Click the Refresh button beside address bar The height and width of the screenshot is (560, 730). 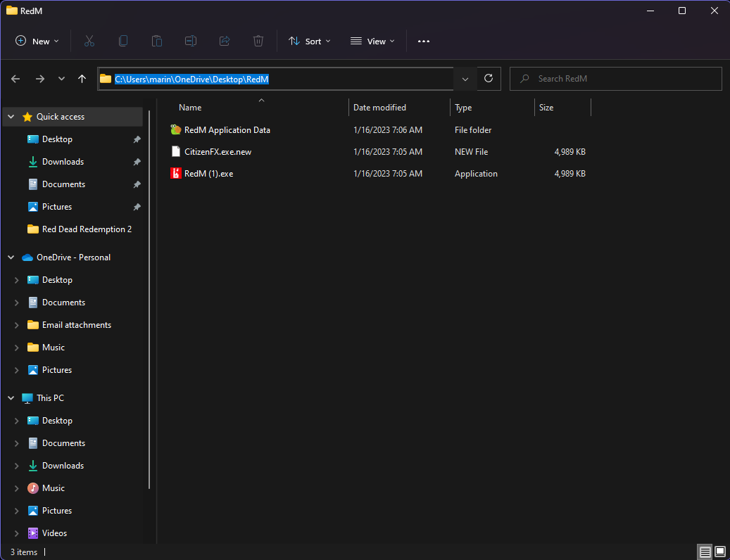tap(489, 79)
